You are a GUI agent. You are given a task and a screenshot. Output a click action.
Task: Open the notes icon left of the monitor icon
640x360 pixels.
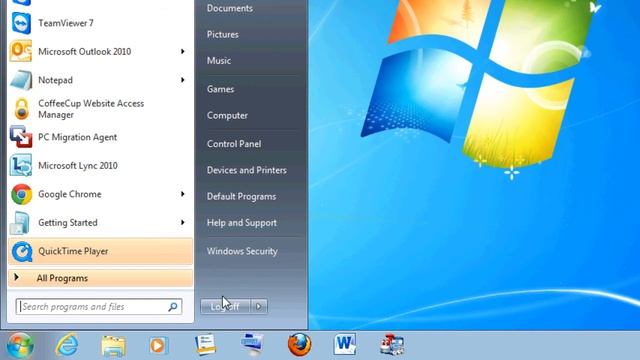click(x=205, y=344)
